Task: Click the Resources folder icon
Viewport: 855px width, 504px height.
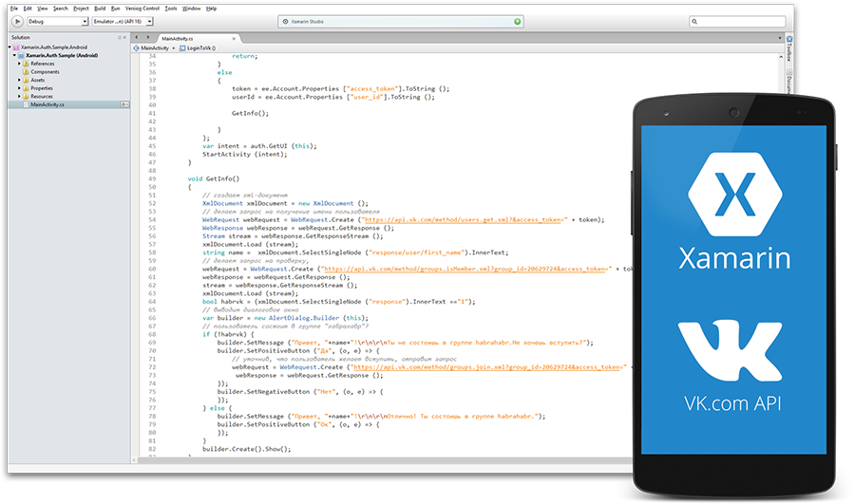Action: 26,96
